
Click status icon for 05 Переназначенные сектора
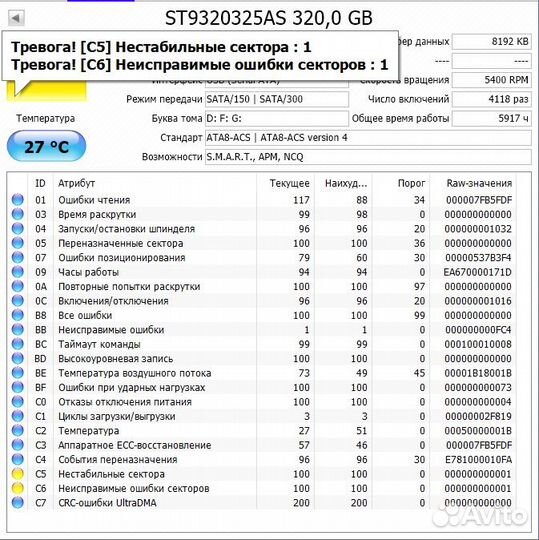point(18,243)
